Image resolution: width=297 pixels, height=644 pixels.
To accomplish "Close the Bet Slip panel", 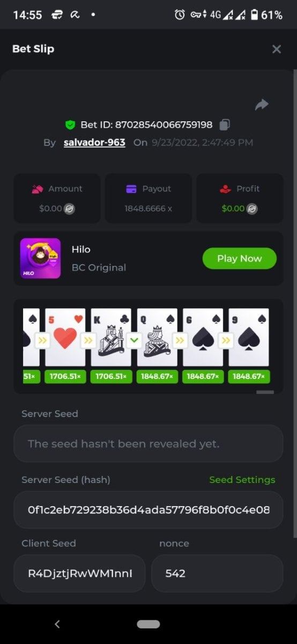I will point(277,49).
